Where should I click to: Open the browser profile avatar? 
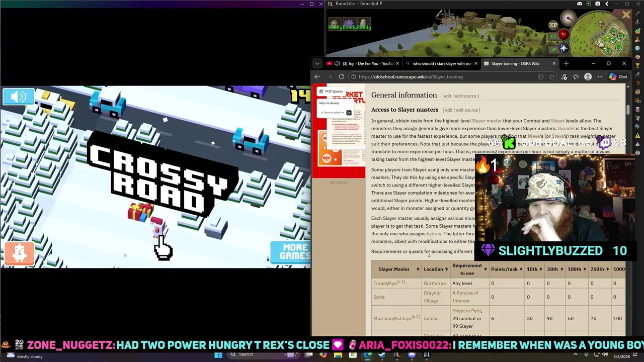[588, 77]
